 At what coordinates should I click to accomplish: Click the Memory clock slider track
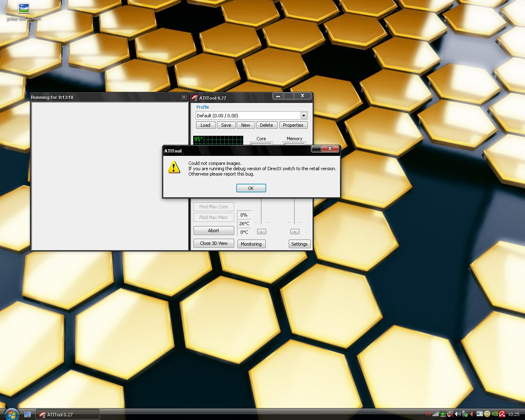[x=294, y=211]
